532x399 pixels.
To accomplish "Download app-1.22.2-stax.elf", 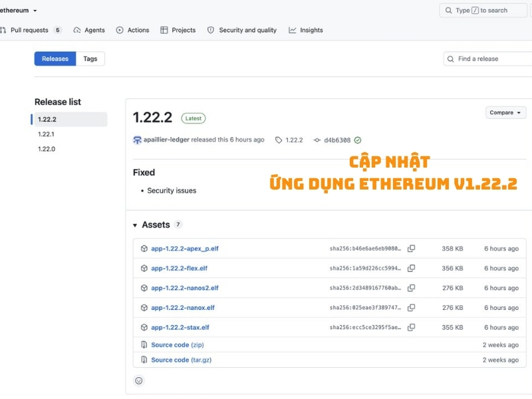I will [180, 327].
